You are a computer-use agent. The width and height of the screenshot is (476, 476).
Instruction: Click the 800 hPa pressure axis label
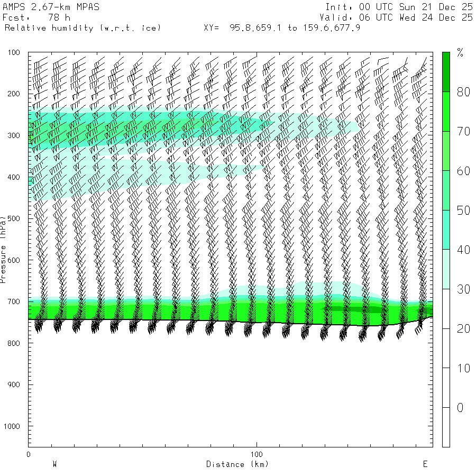pyautogui.click(x=14, y=343)
